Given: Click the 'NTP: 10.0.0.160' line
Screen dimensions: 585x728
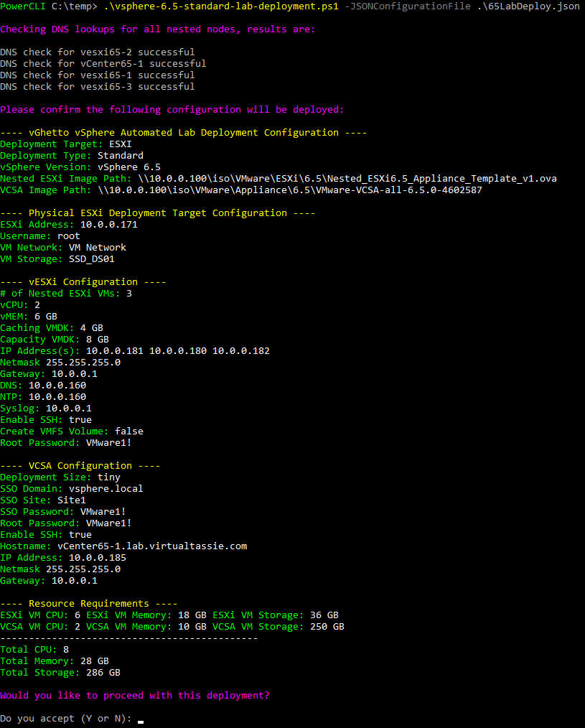Looking at the screenshot, I should [43, 397].
